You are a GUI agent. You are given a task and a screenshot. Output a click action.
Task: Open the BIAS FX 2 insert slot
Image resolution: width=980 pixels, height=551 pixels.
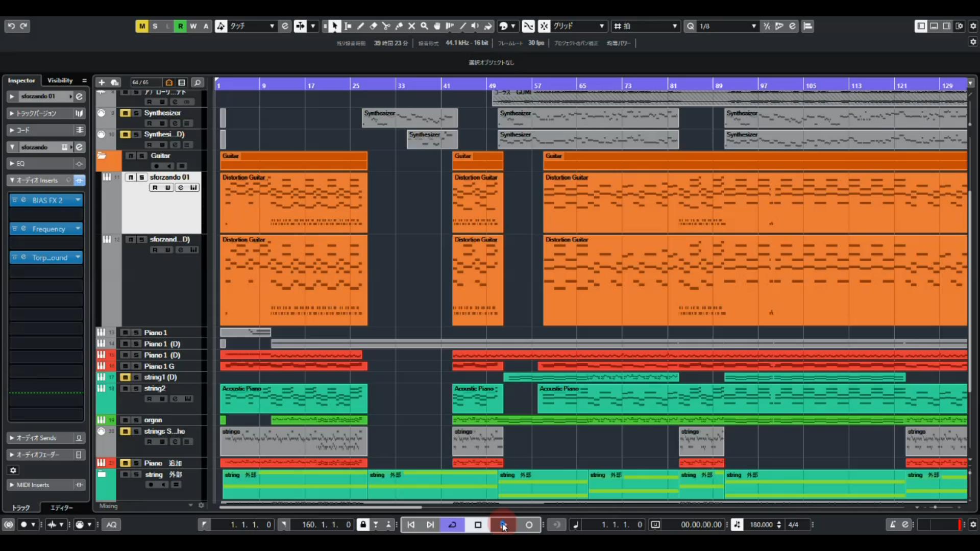click(x=47, y=201)
